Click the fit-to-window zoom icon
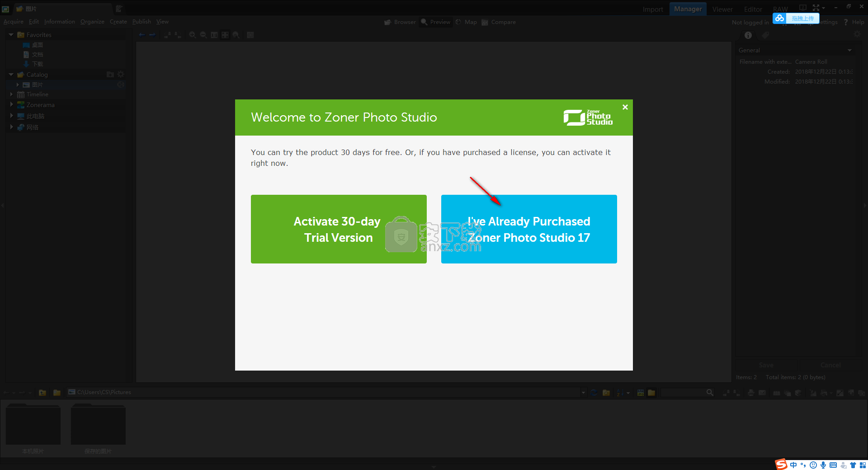Viewport: 868px width, 470px height. [x=225, y=35]
